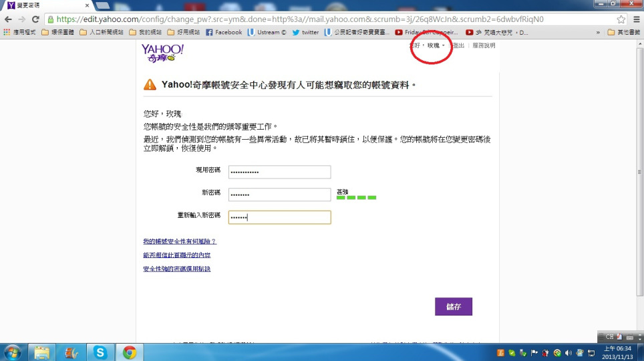The width and height of the screenshot is (644, 361).
Task: Expand the bookmarks overflow chevron
Action: point(598,32)
